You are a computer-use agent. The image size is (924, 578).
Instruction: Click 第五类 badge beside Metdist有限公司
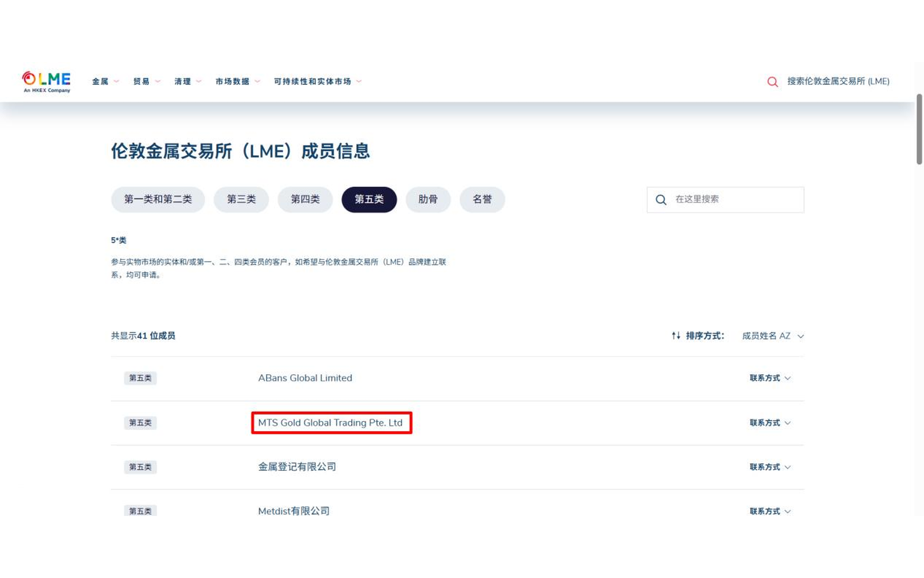pos(140,511)
